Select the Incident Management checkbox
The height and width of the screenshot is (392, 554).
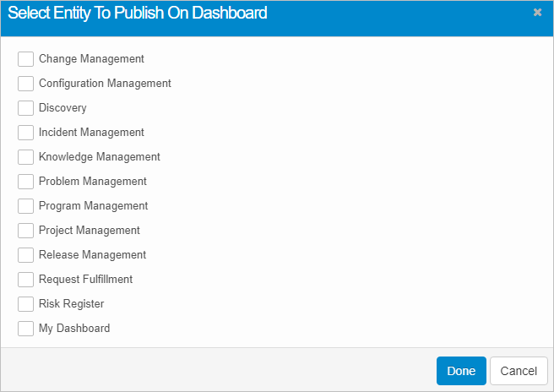25,133
